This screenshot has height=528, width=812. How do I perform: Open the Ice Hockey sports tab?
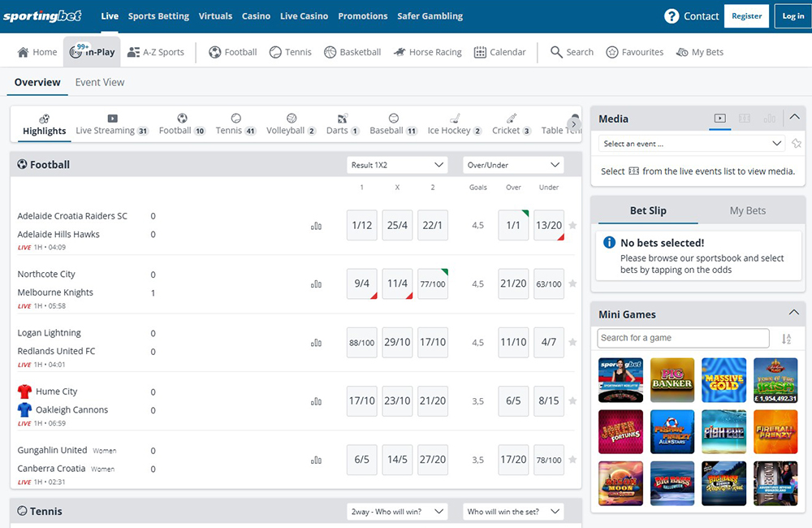pos(454,125)
